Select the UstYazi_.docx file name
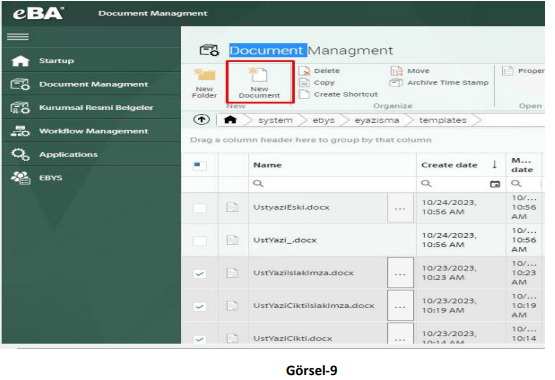 click(285, 240)
